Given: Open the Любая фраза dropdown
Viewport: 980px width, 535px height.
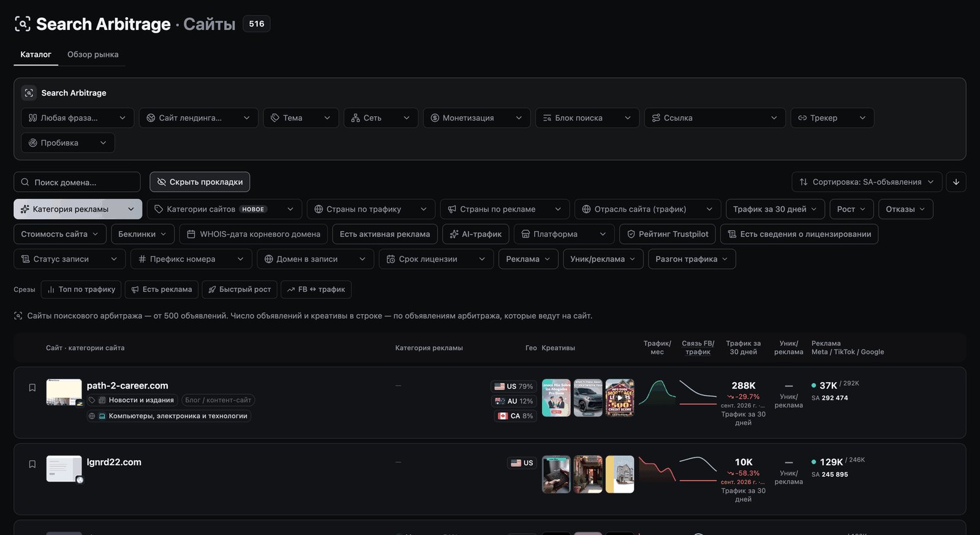Looking at the screenshot, I should tap(77, 118).
